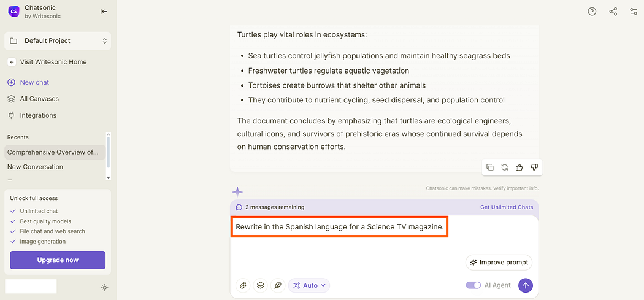Give thumbs down to the response
Viewport: 644px width, 300px height.
(x=534, y=167)
